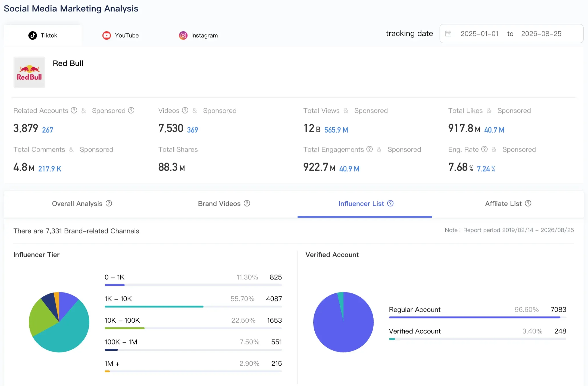Click the 7083 regular account count
Image resolution: width=588 pixels, height=386 pixels.
[x=558, y=309]
